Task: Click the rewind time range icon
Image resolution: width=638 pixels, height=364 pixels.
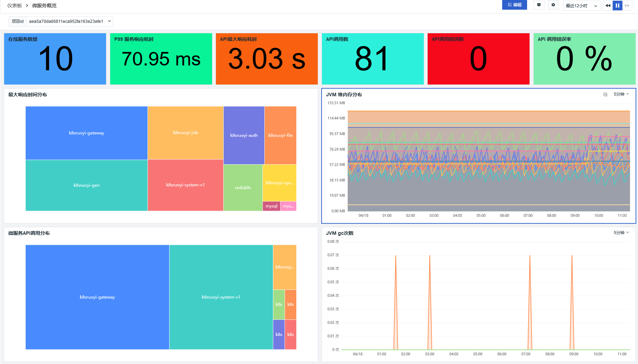Action: click(x=608, y=6)
